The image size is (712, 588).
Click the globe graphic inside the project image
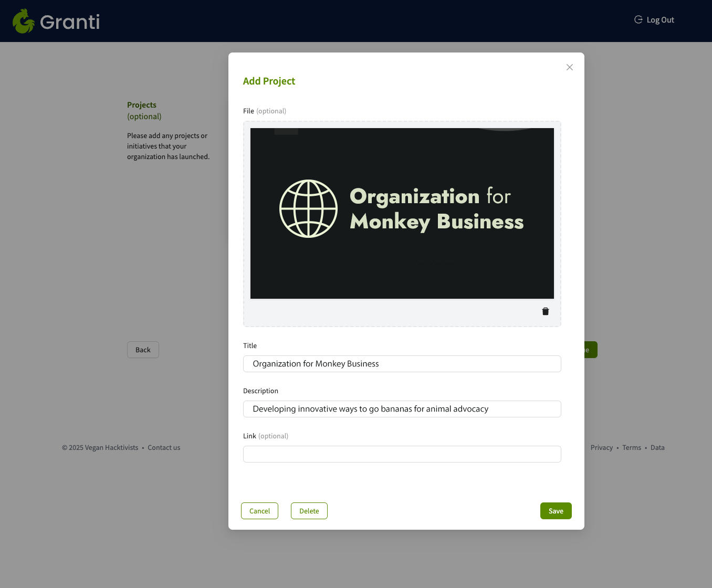click(308, 208)
